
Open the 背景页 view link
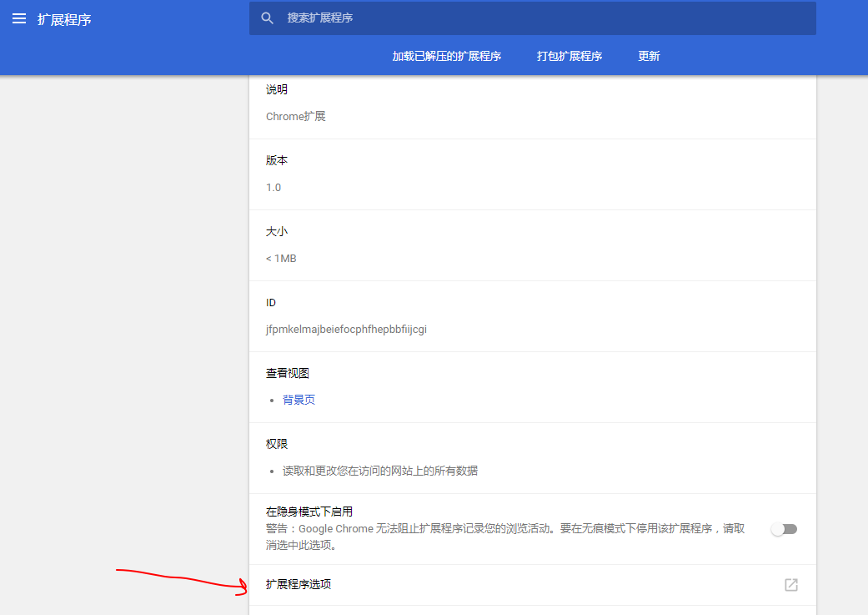[299, 400]
